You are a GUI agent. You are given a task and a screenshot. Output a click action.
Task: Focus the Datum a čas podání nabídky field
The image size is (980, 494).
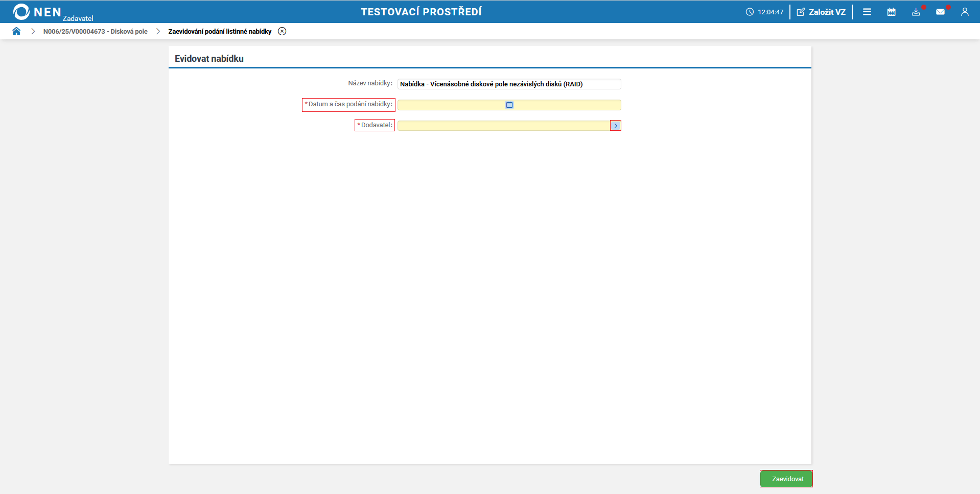[x=509, y=105]
